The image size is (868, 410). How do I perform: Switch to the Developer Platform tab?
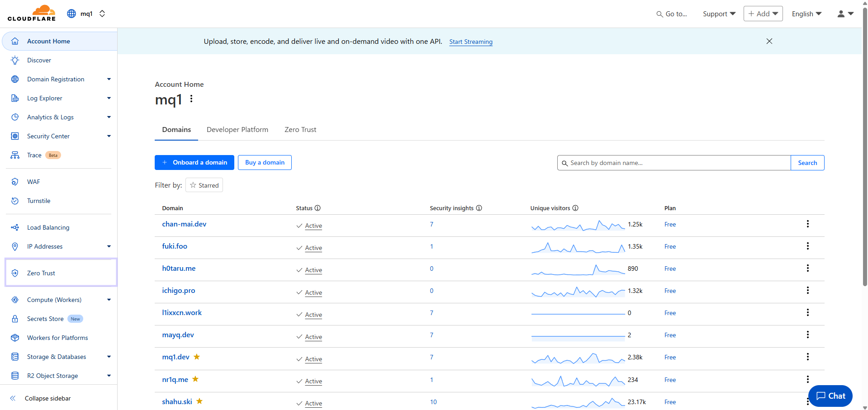[237, 130]
